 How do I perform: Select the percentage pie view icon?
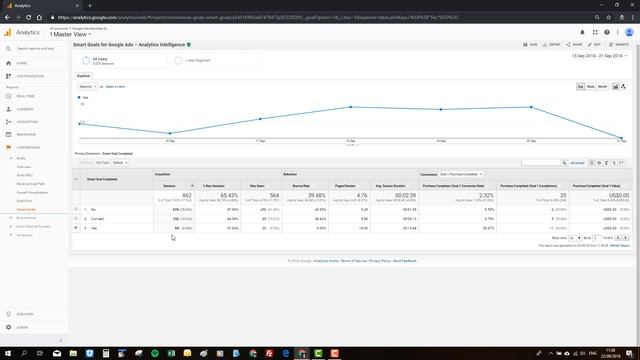(599, 163)
